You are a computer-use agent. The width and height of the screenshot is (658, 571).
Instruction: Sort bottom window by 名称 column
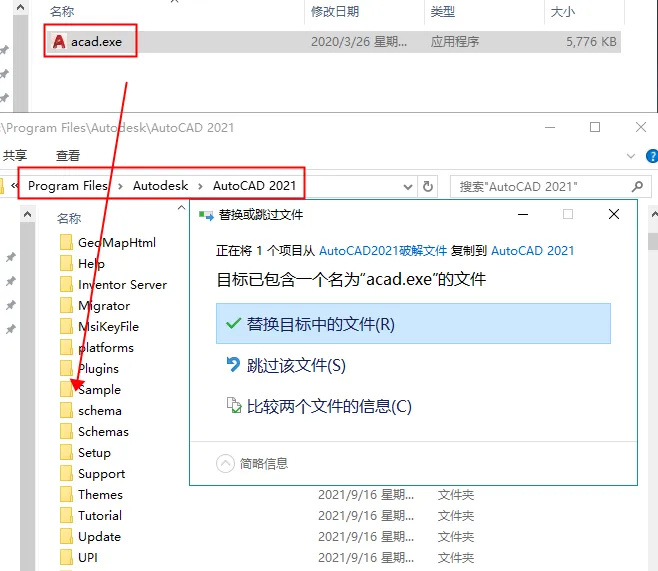(x=69, y=218)
